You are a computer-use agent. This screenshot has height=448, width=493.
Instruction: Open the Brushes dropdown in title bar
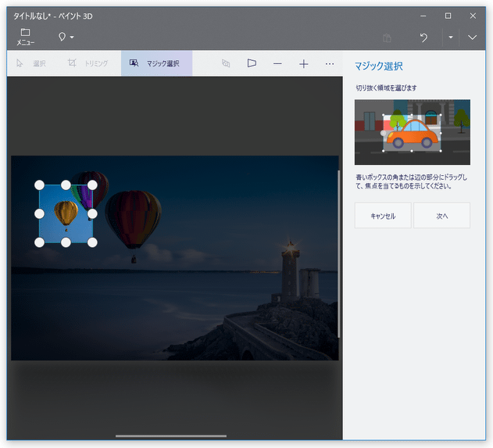pyautogui.click(x=66, y=37)
